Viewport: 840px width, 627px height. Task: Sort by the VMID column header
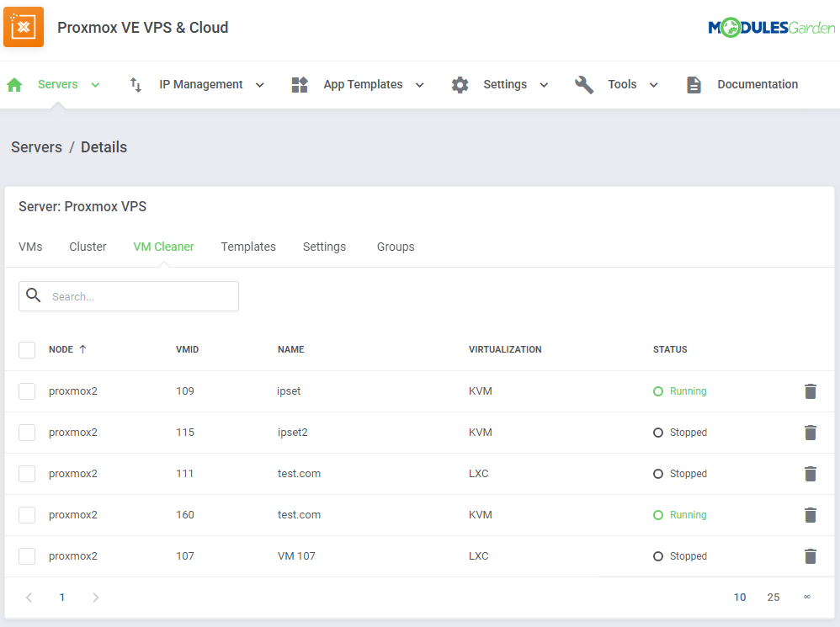click(x=187, y=349)
